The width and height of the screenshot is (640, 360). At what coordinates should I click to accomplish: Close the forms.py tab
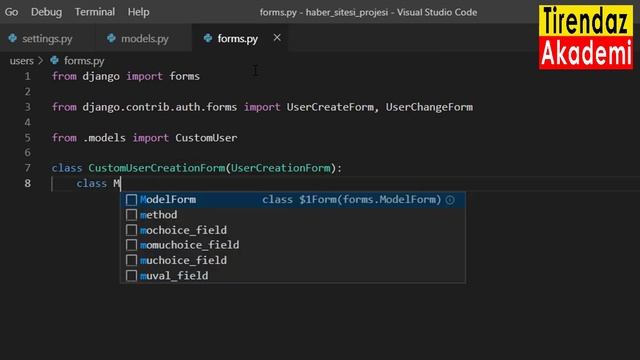(277, 38)
